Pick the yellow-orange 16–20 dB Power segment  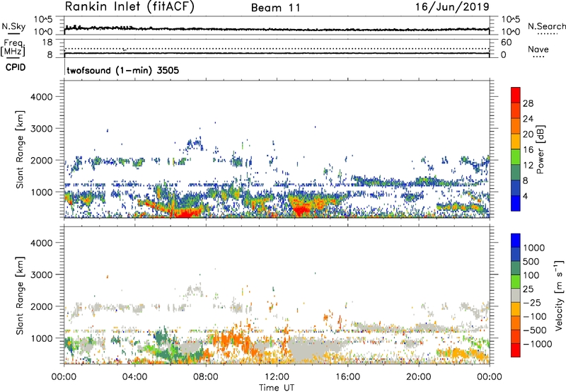coord(516,142)
